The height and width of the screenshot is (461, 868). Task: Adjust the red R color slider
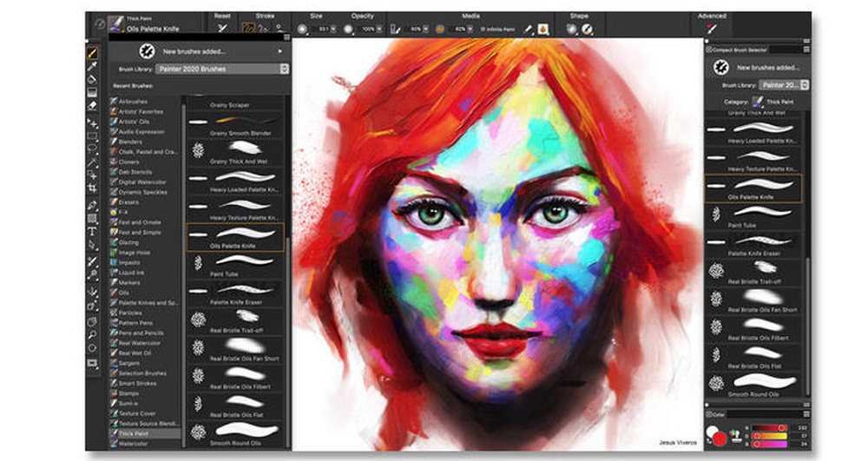coord(770,428)
